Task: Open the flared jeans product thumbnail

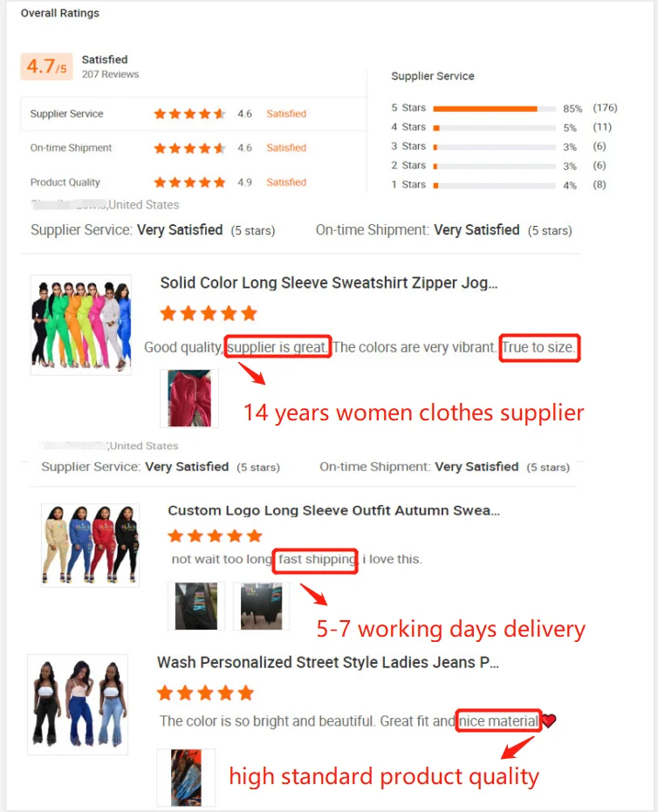Action: pyautogui.click(x=78, y=705)
